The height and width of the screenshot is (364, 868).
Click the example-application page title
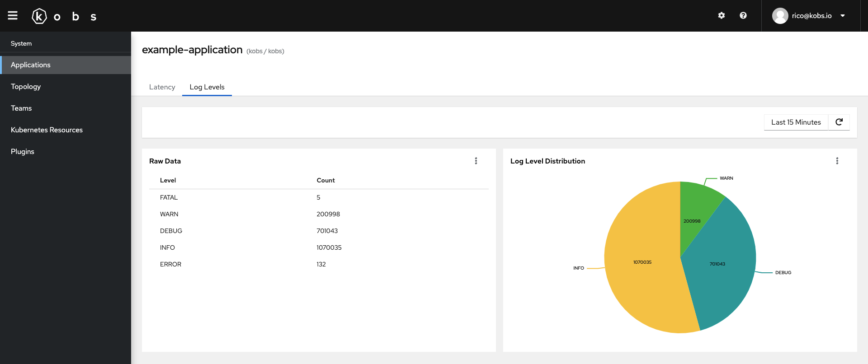(x=192, y=50)
